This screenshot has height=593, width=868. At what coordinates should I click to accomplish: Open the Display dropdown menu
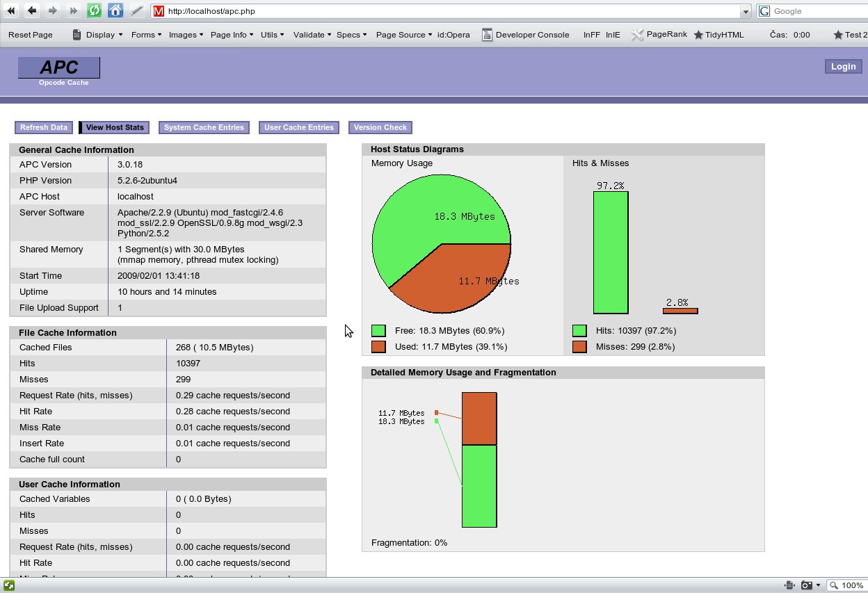[120, 35]
